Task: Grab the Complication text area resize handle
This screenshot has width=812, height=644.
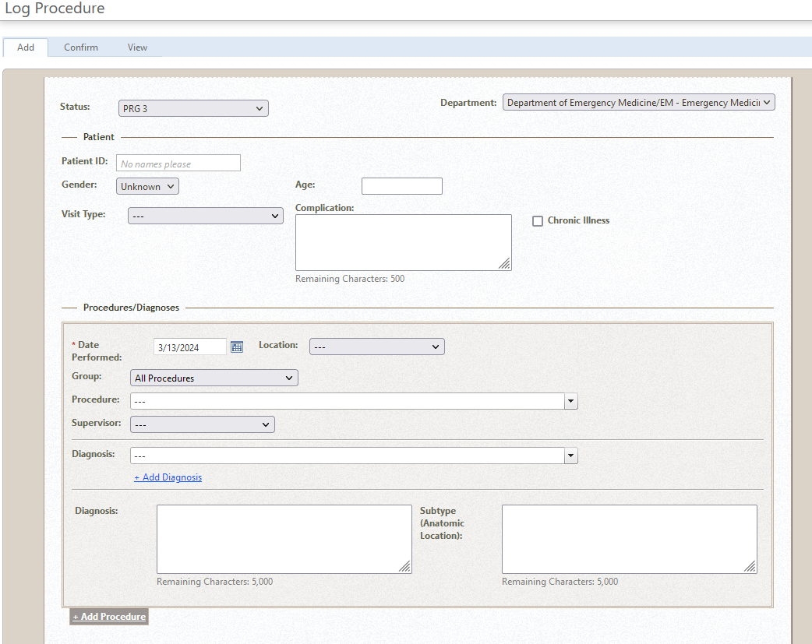Action: tap(505, 264)
